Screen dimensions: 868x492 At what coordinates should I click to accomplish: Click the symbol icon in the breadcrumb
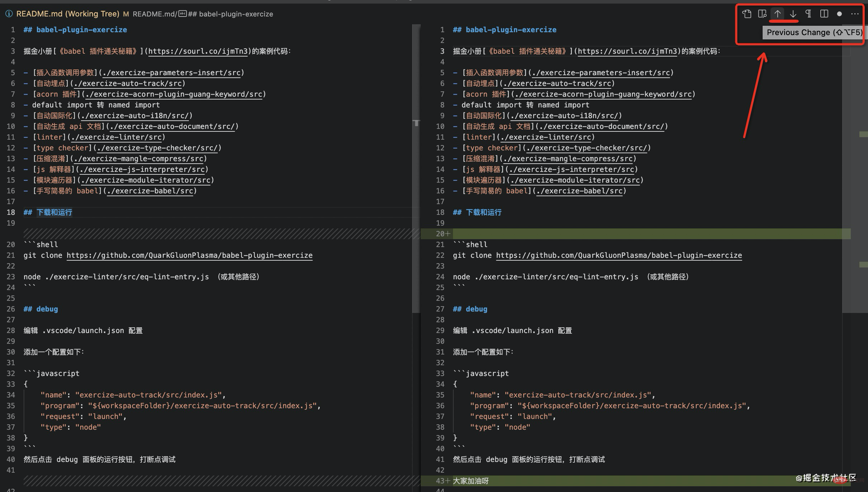coord(182,14)
